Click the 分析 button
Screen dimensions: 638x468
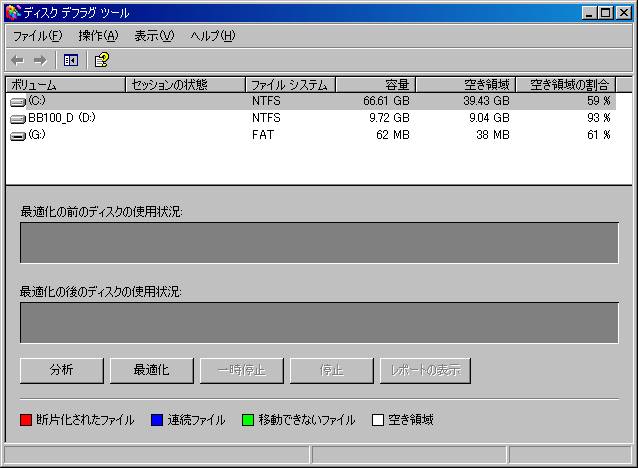(x=62, y=370)
